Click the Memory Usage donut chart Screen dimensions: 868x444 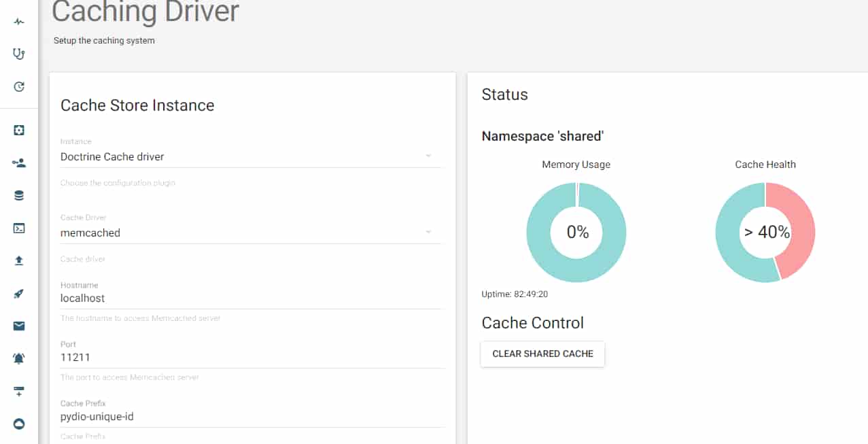tap(576, 232)
